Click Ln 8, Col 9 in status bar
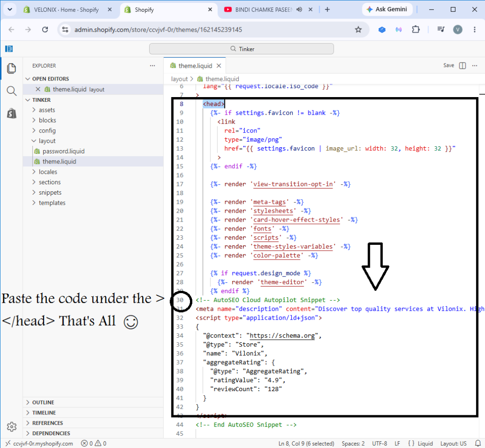This screenshot has width=485, height=448. click(306, 443)
